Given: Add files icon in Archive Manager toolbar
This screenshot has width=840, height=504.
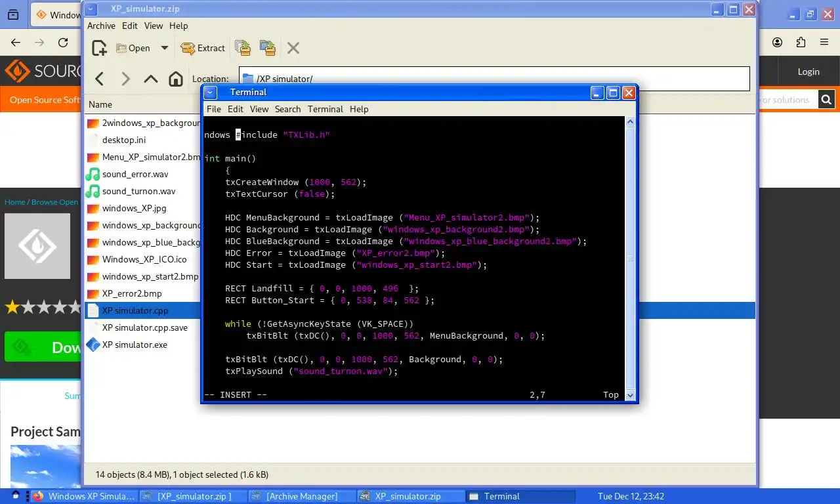Looking at the screenshot, I should (x=243, y=48).
